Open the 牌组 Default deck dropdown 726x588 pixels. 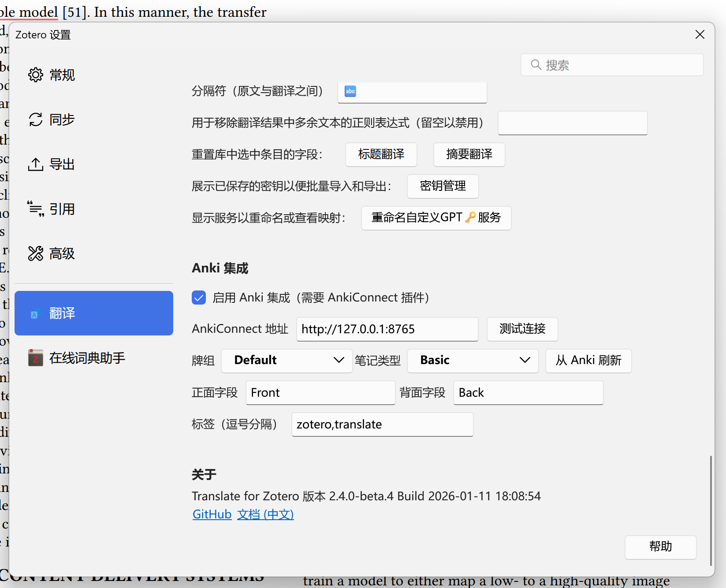coord(287,361)
